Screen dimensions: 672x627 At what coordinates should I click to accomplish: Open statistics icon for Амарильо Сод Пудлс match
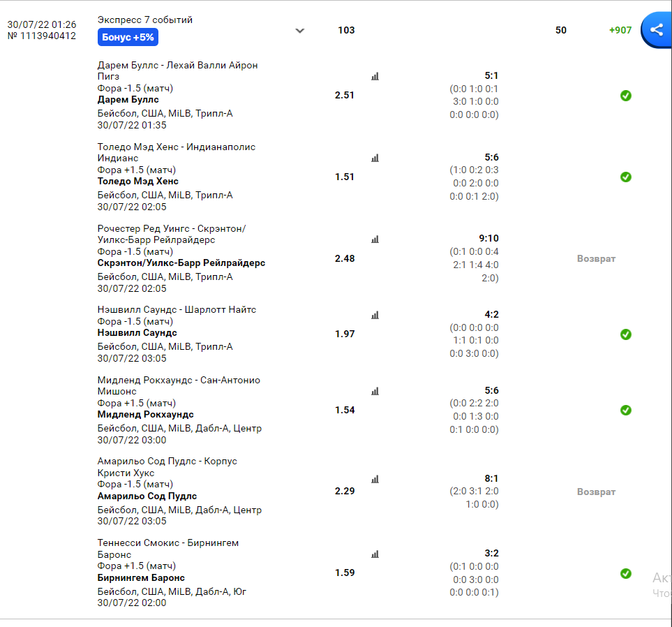(375, 479)
